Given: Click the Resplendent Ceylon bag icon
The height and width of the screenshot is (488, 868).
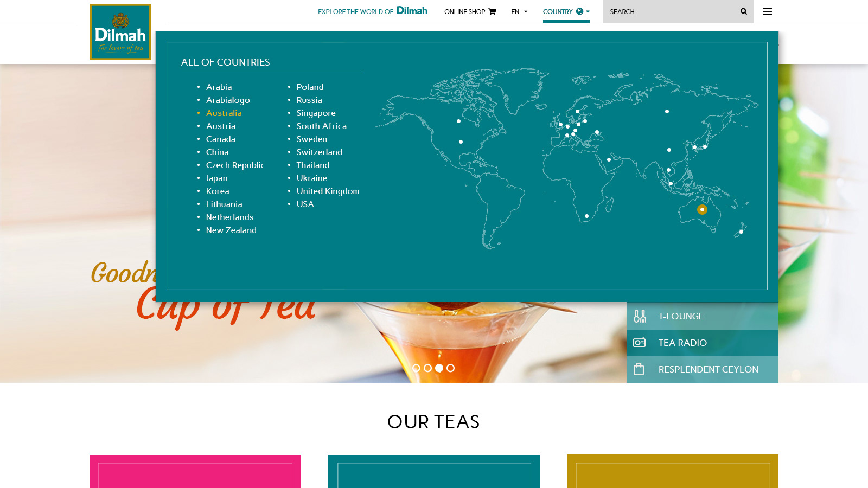Looking at the screenshot, I should [639, 369].
